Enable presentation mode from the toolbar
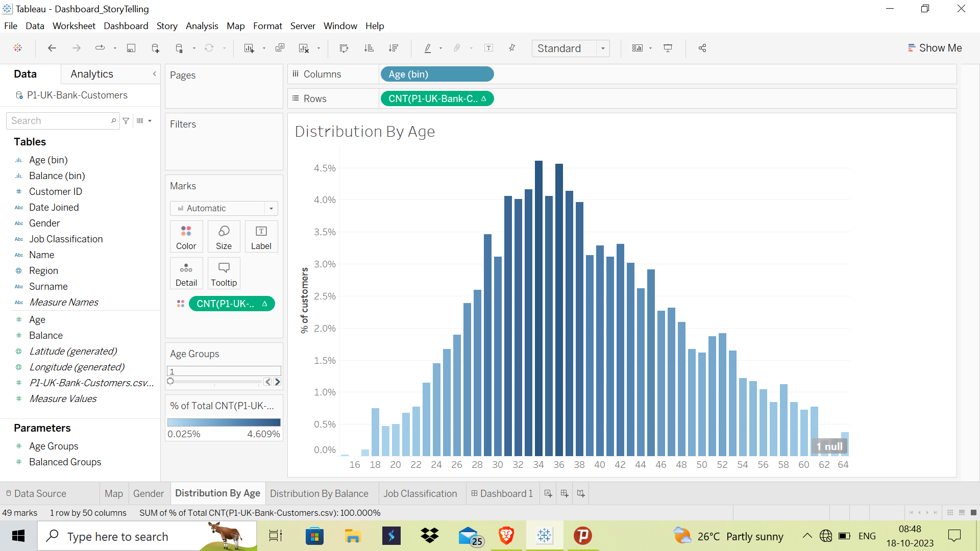The width and height of the screenshot is (980, 551). click(x=668, y=48)
